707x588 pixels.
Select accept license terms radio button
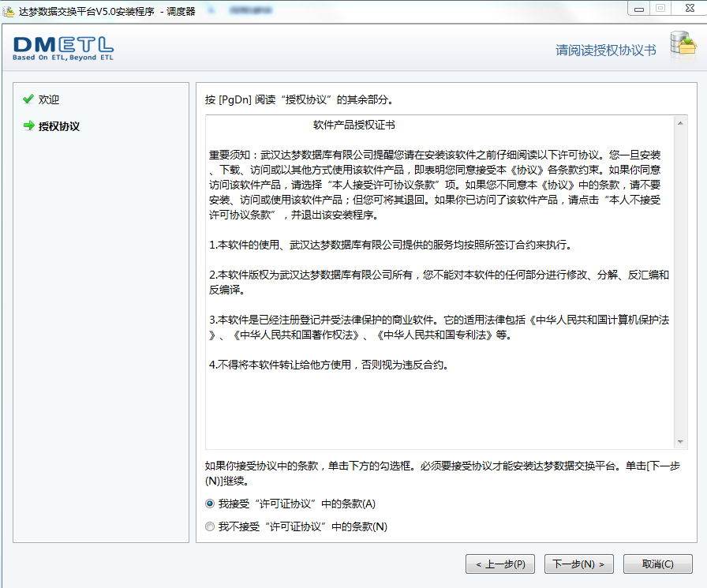point(210,504)
